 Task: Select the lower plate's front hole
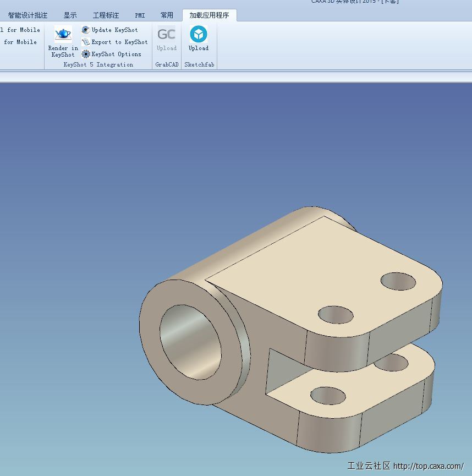click(328, 396)
